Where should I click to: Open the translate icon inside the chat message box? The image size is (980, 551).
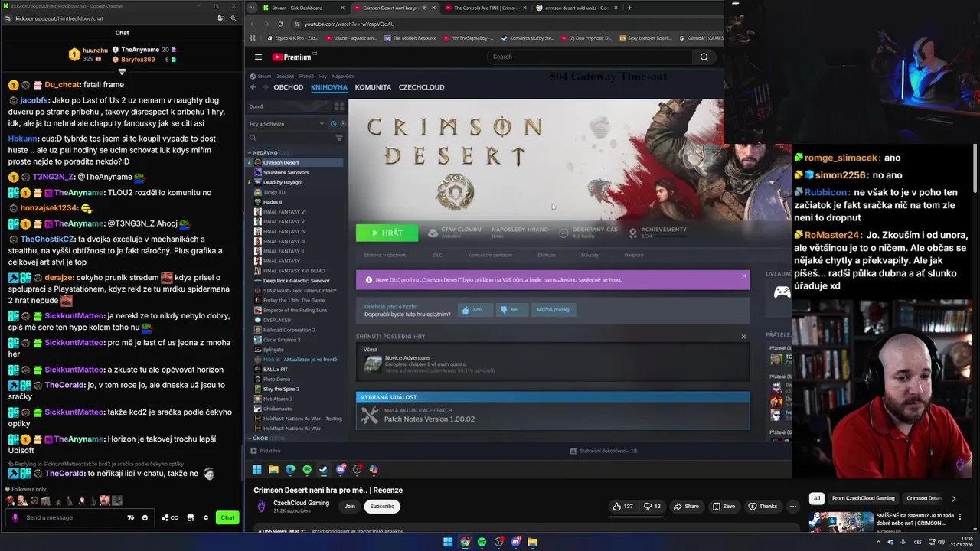(130, 517)
